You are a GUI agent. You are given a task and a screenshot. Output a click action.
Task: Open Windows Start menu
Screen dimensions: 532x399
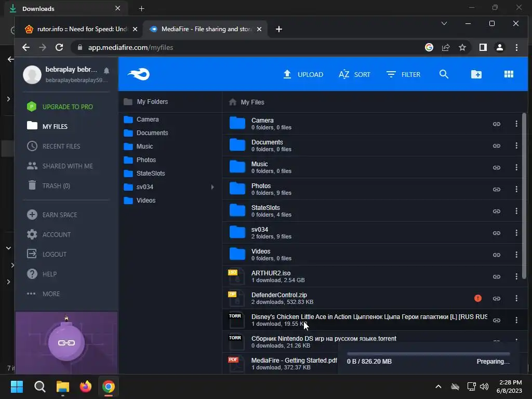click(17, 387)
